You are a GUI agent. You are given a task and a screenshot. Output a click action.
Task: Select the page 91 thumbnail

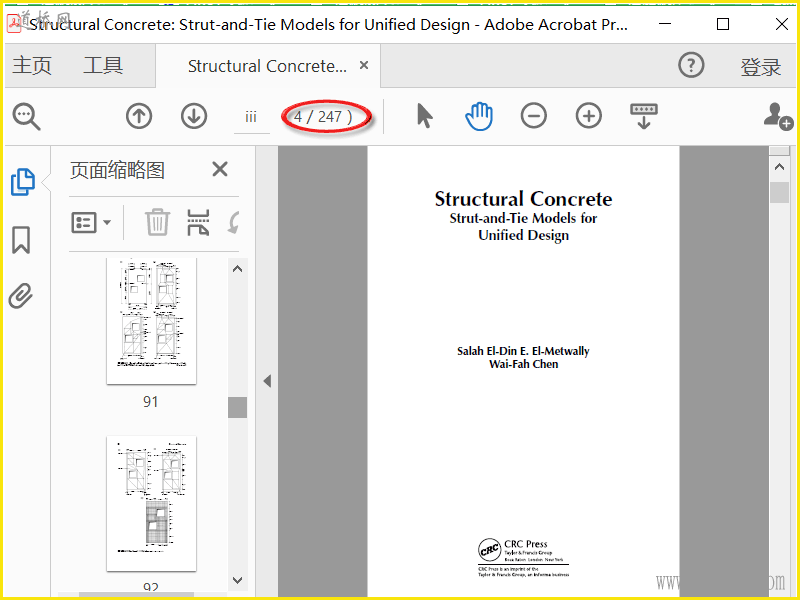pos(151,320)
